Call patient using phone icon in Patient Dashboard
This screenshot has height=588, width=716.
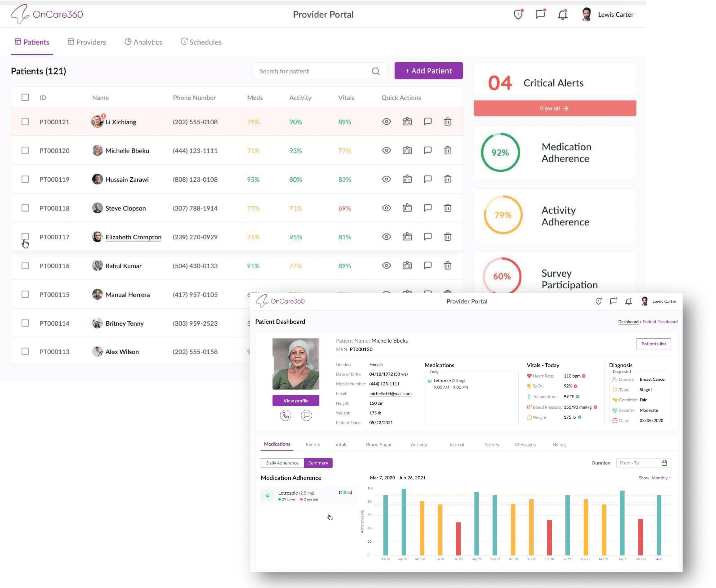(285, 415)
